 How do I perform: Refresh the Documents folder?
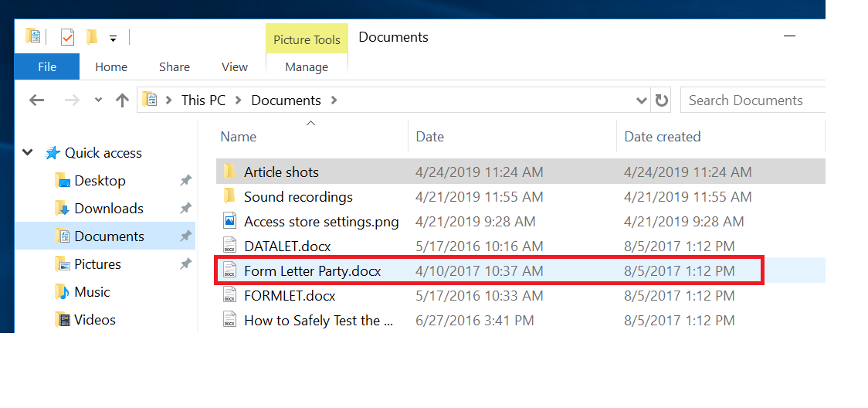pyautogui.click(x=661, y=100)
